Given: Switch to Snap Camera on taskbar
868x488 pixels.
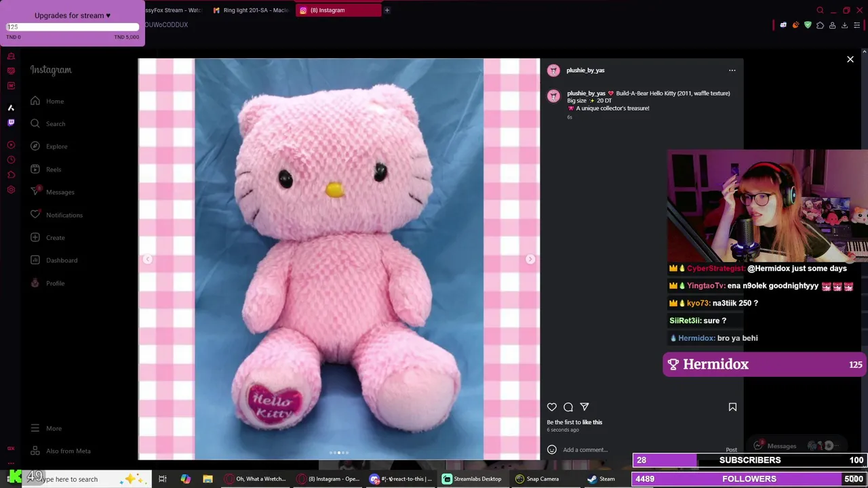Looking at the screenshot, I should pyautogui.click(x=537, y=479).
